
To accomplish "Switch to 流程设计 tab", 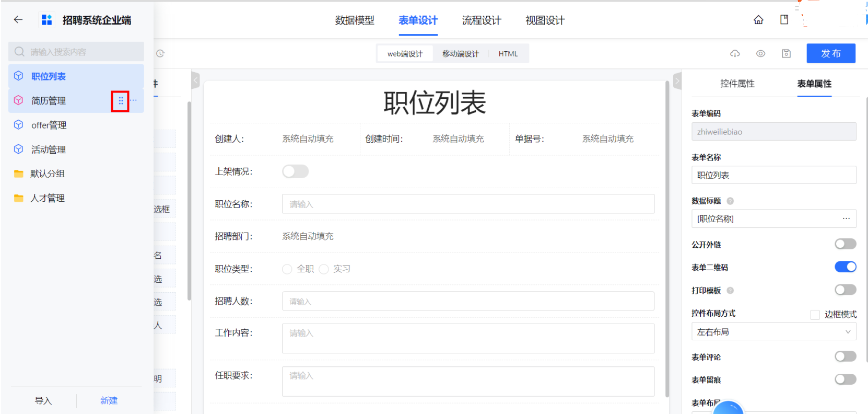I will coord(482,20).
